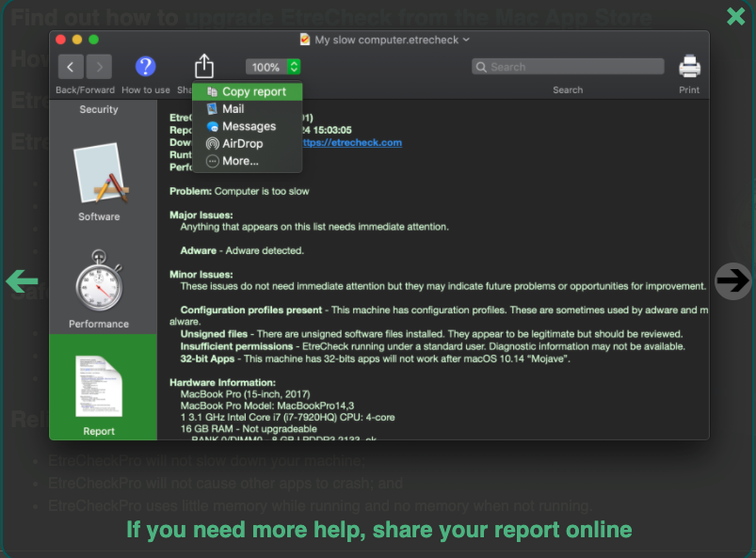
Task: Choose More... from the share menu
Action: pos(247,161)
